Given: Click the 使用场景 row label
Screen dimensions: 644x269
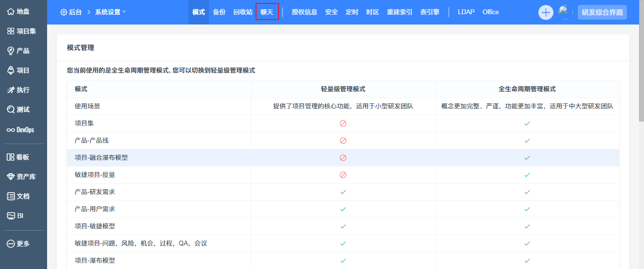Looking at the screenshot, I should pyautogui.click(x=87, y=106).
